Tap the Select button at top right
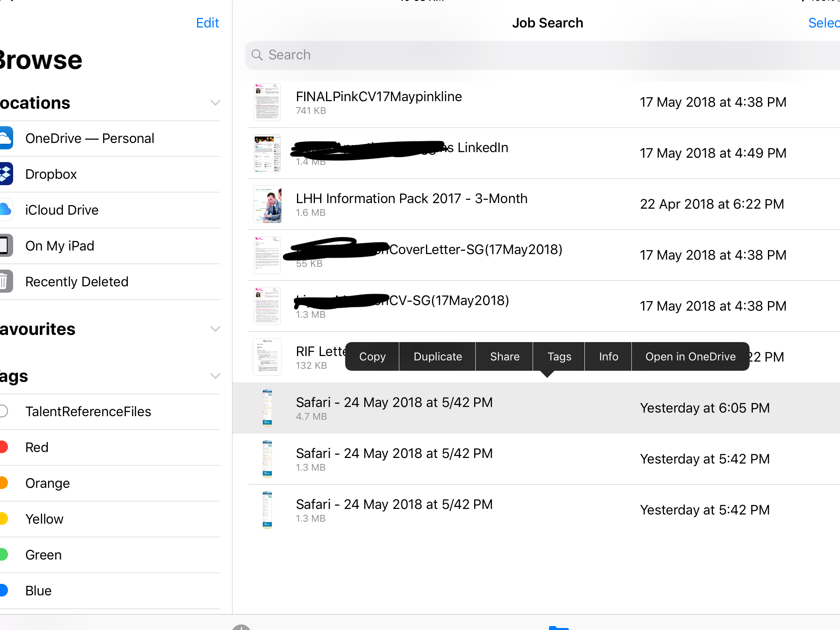The image size is (840, 630). pos(823,23)
